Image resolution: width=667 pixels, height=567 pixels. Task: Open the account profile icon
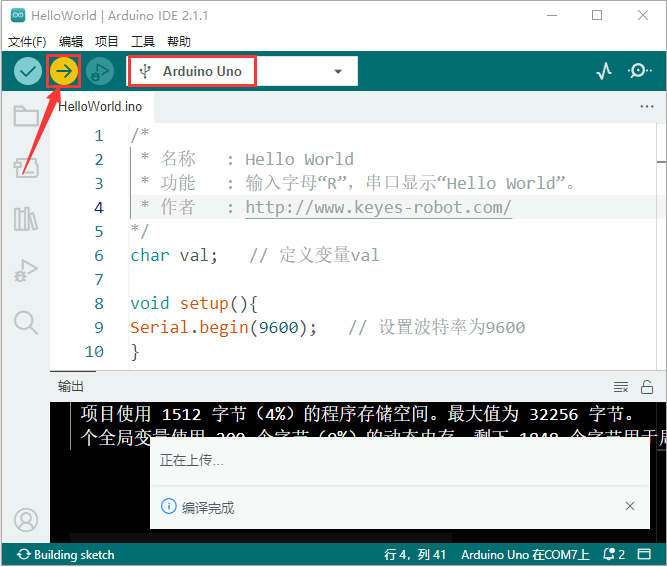26,520
